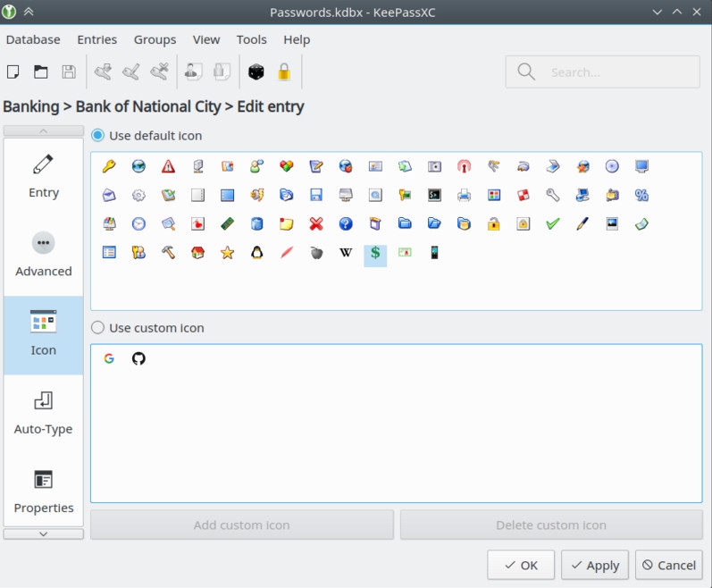Select the Google custom icon
This screenshot has height=588, width=712.
coord(109,358)
